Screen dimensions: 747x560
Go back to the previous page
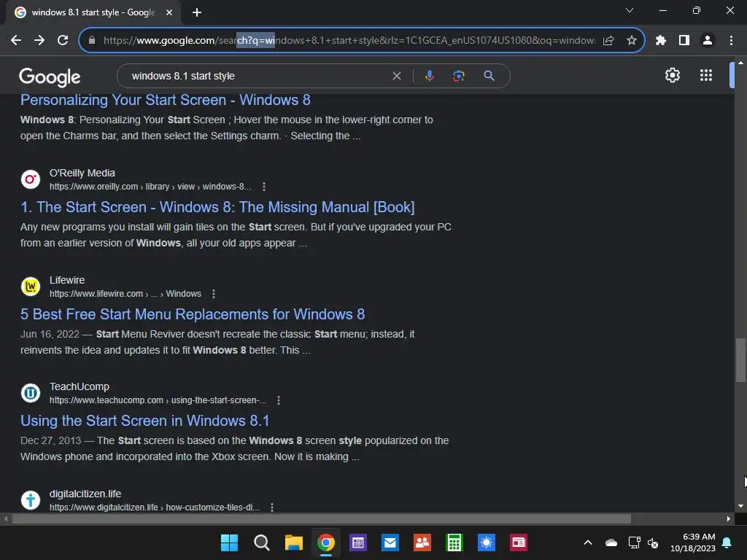click(x=16, y=41)
